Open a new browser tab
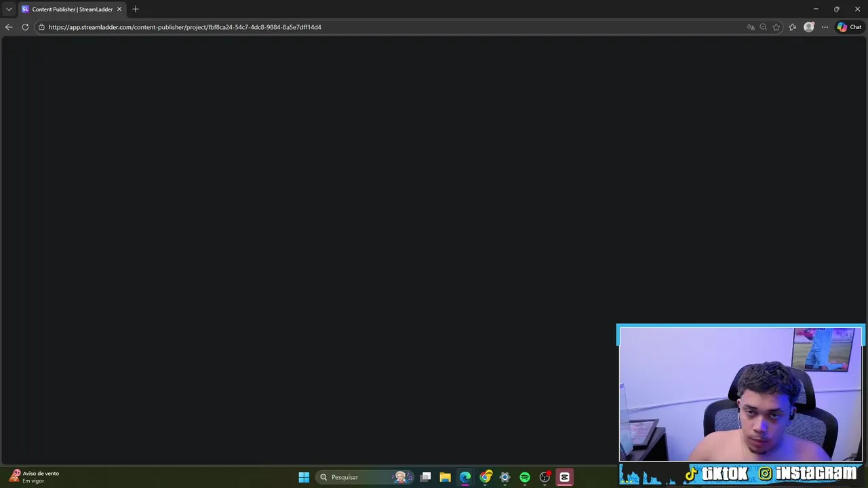868x488 pixels. [x=136, y=9]
